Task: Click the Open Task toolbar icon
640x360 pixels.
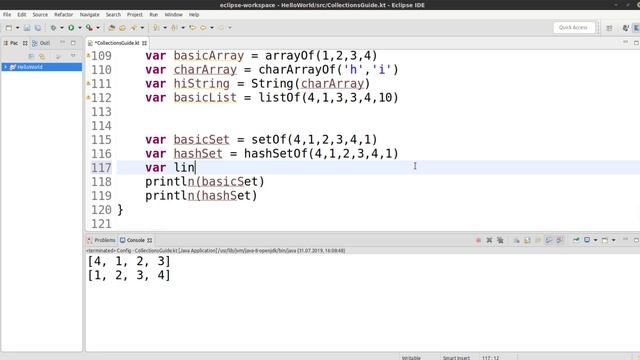Action: (x=122, y=28)
